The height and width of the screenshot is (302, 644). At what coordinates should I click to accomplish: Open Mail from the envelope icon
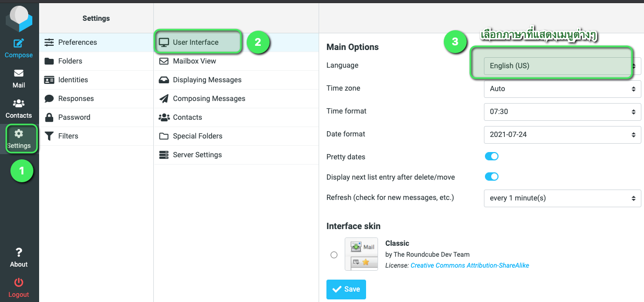click(19, 73)
